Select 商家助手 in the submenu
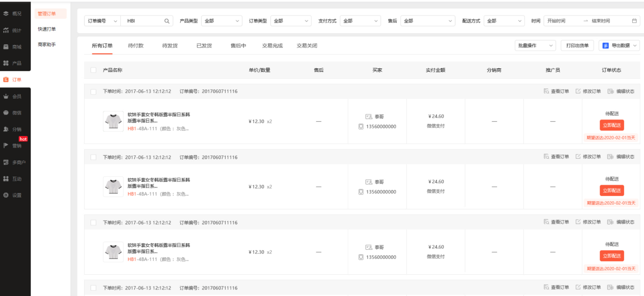644x296 pixels. (x=47, y=44)
